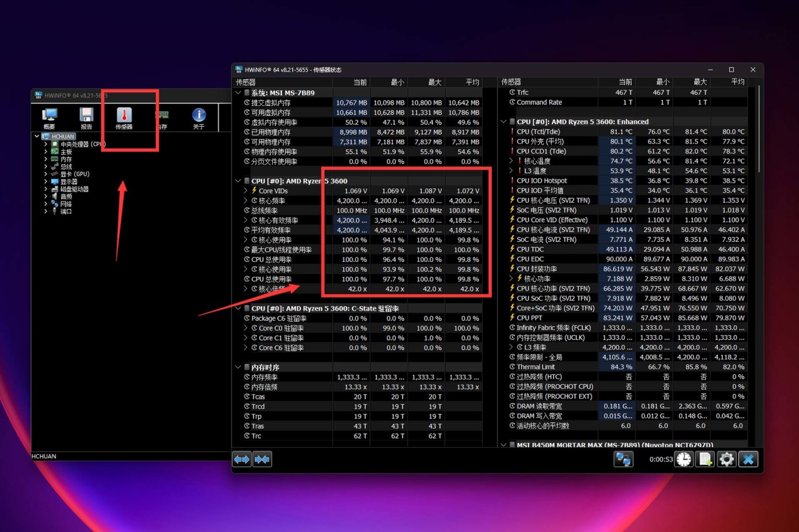Image resolution: width=799 pixels, height=532 pixels.
Task: Select the CPU IOD Hotspot row
Action: [542, 181]
